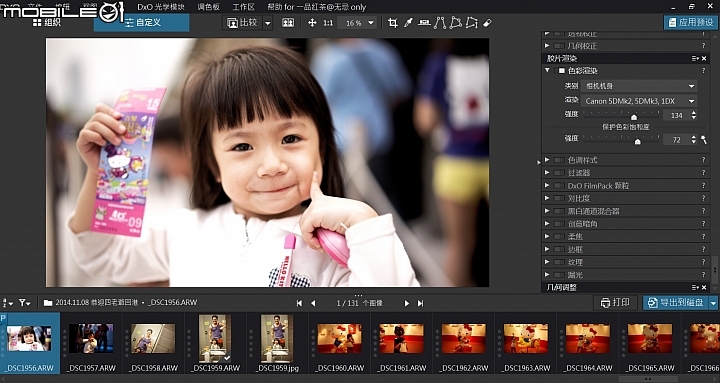Screen dimensions: 720x383
Task: Switch to the 自定义 tab
Action: [141, 23]
